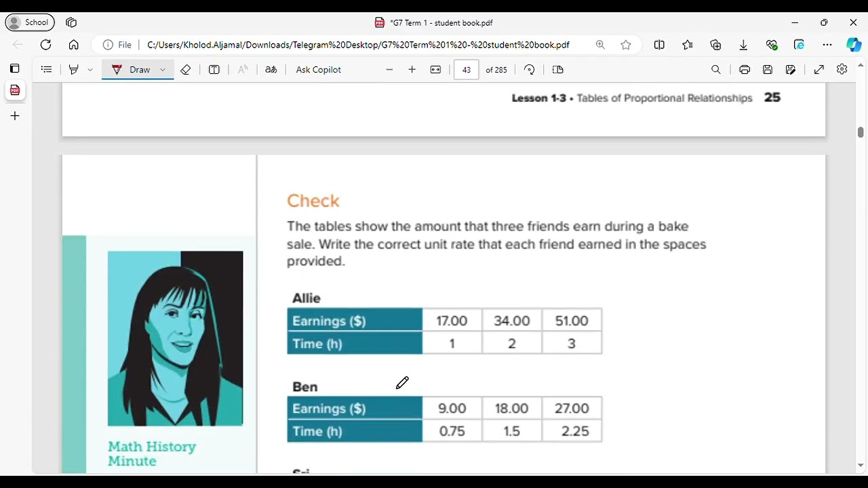The width and height of the screenshot is (868, 488).
Task: Open Page view options
Action: [x=558, y=69]
